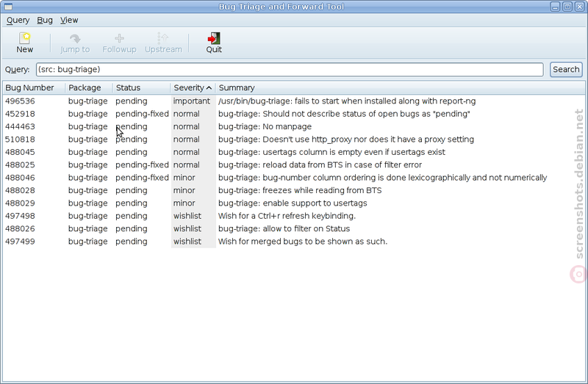Click bug-triage package cell of bug 488029
The width and height of the screenshot is (588, 384).
pyautogui.click(x=87, y=203)
